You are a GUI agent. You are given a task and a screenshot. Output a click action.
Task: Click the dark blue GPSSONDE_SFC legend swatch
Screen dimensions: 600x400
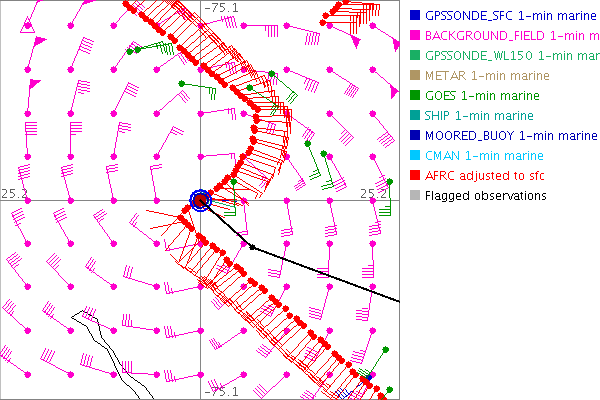coord(414,16)
